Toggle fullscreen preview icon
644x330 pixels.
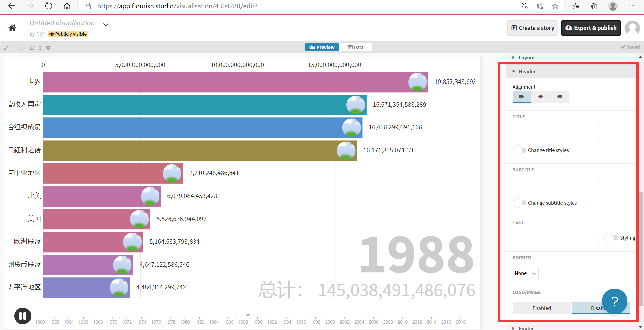click(x=6, y=48)
